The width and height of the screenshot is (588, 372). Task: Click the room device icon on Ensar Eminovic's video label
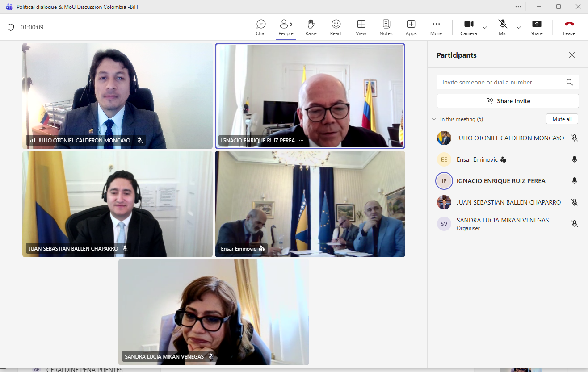[262, 248]
